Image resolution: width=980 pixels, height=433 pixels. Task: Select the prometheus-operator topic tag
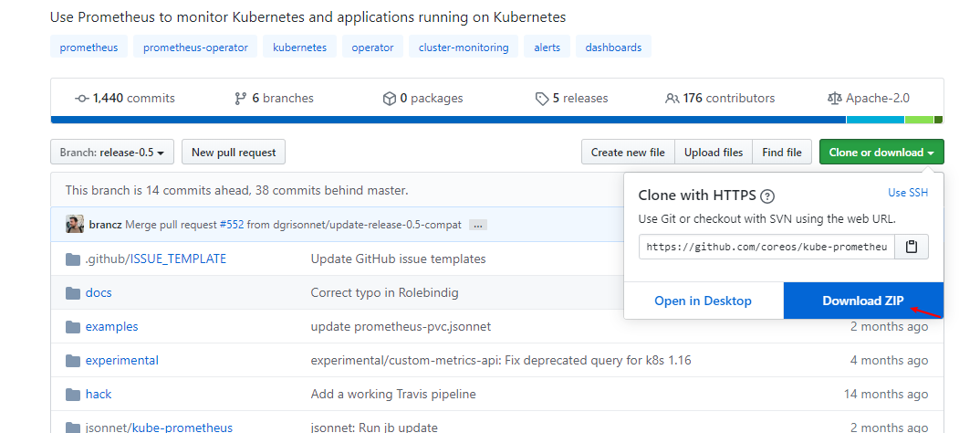click(x=195, y=48)
